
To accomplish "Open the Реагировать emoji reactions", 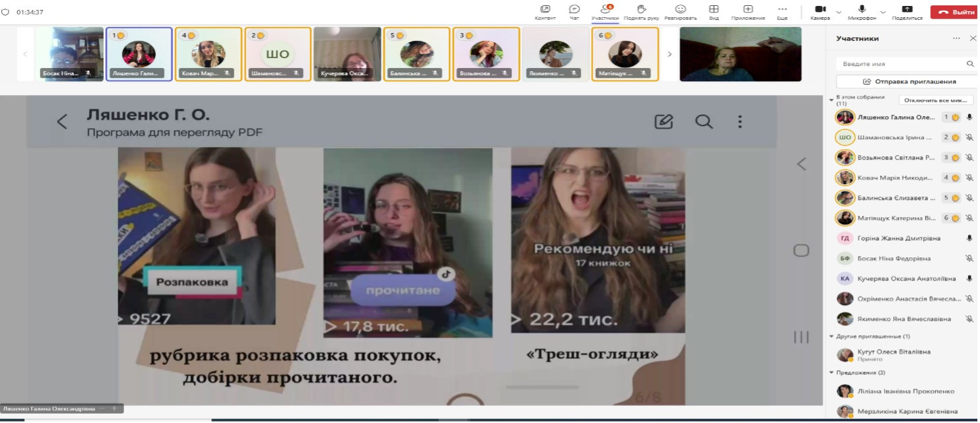I will coord(680,9).
